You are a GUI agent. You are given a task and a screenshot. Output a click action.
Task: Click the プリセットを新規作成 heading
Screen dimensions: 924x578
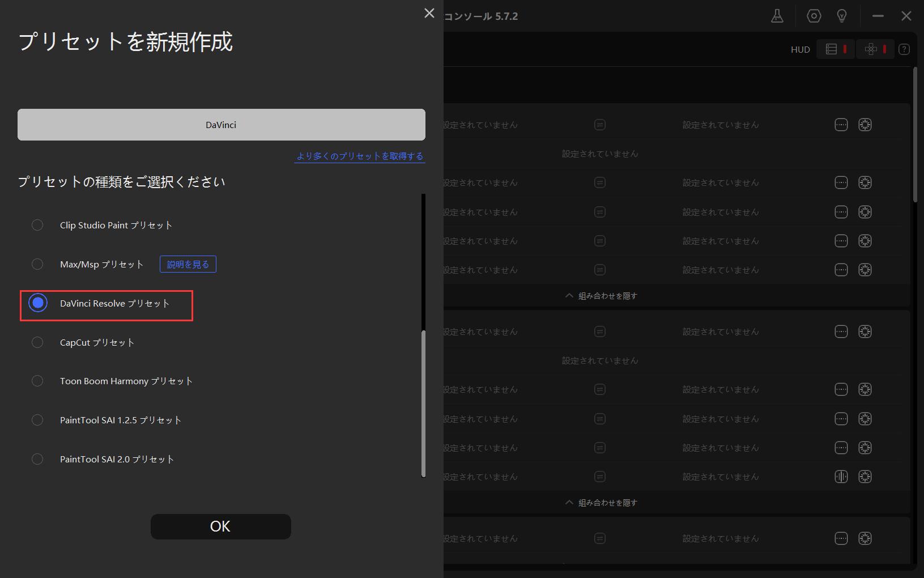pyautogui.click(x=126, y=42)
